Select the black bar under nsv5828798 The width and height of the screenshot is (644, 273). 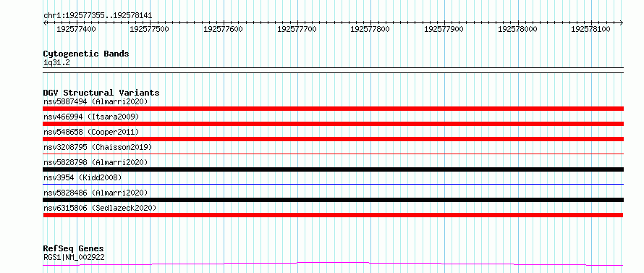point(333,169)
